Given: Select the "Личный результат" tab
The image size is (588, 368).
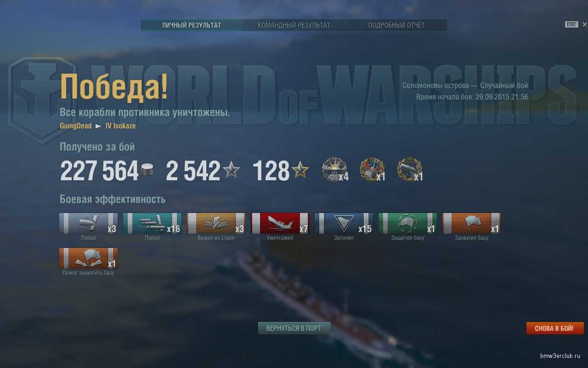Looking at the screenshot, I should pos(192,25).
